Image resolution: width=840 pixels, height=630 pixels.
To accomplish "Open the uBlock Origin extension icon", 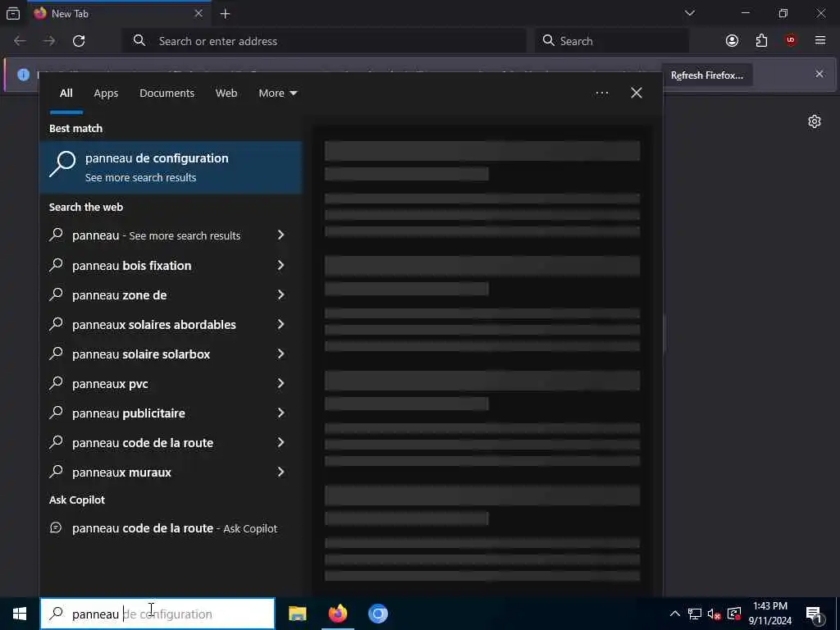I will point(791,41).
